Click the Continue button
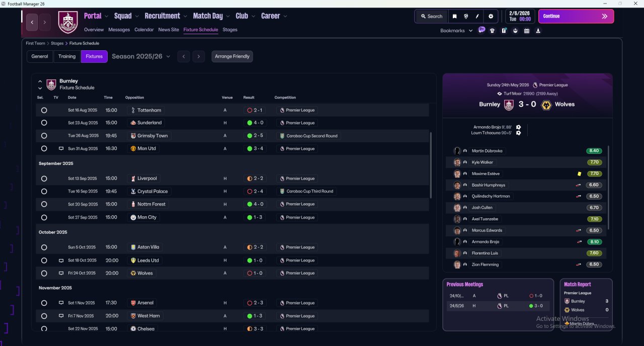 click(x=576, y=16)
